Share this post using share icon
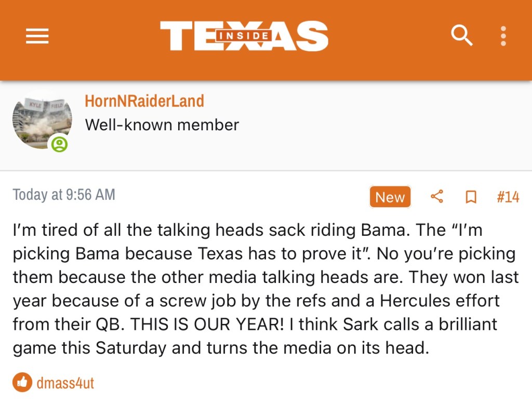 click(x=437, y=197)
